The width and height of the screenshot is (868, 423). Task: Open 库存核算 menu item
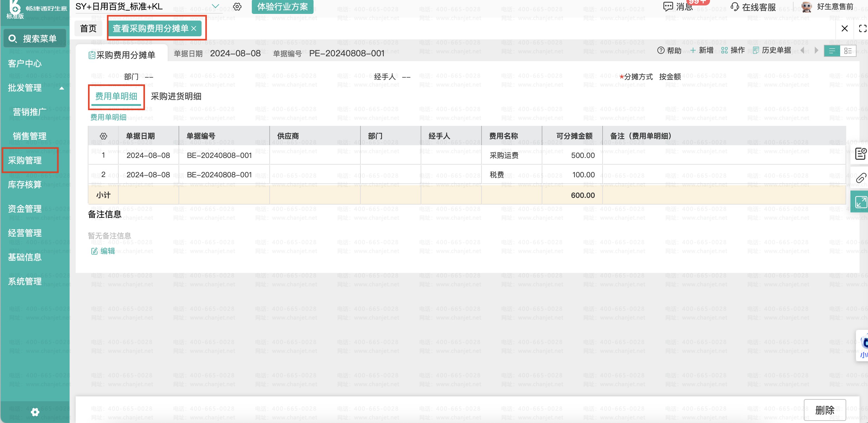(25, 185)
